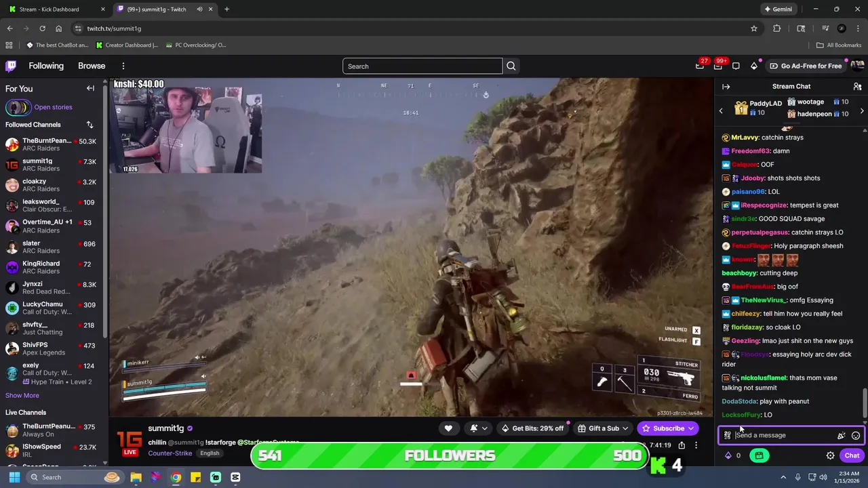Image resolution: width=868 pixels, height=488 pixels.
Task: Open notifications inbox with 99+ badge
Action: click(x=718, y=66)
